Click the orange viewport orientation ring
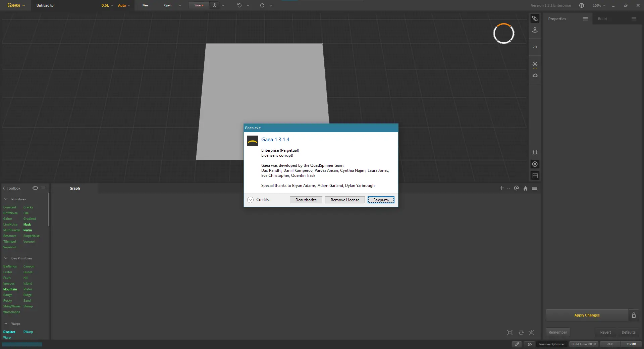 503,34
